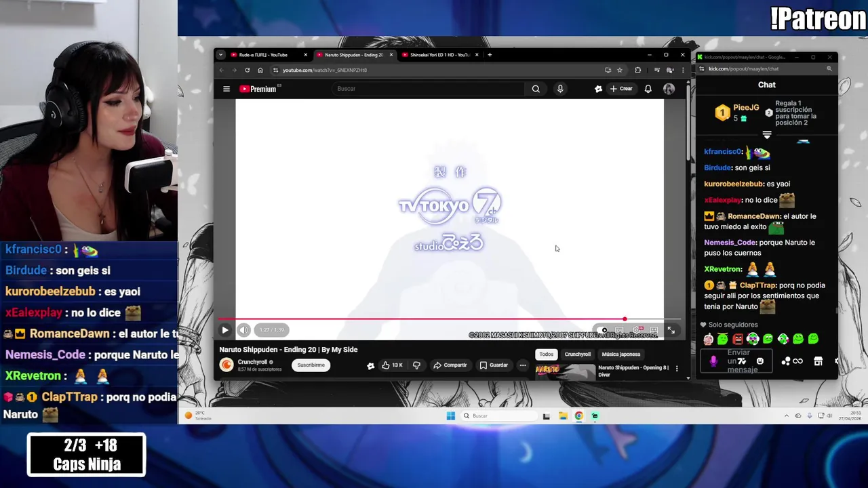Open YouTube hamburger guide menu
Viewport: 868px width, 488px height.
[x=226, y=89]
